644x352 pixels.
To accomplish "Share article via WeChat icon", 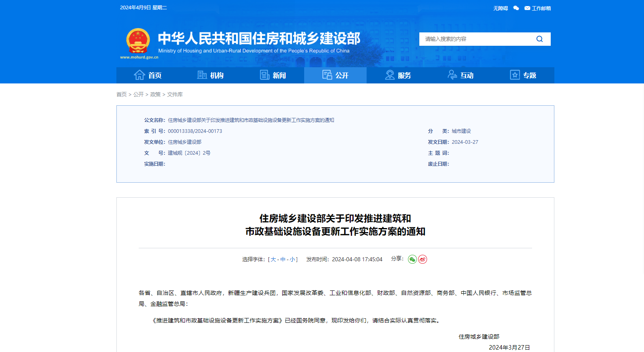I will click(x=412, y=259).
